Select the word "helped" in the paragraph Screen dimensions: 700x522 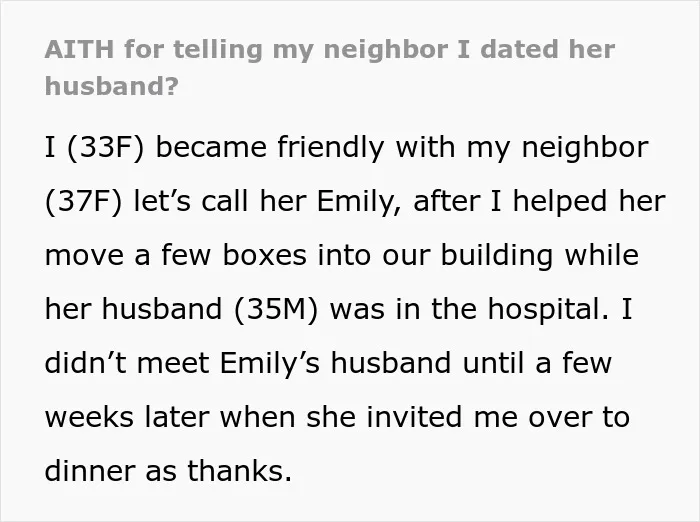click(559, 201)
